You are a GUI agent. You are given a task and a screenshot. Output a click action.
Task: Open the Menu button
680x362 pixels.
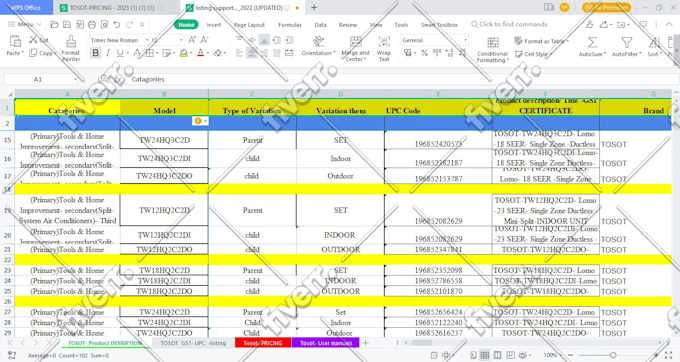click(25, 24)
